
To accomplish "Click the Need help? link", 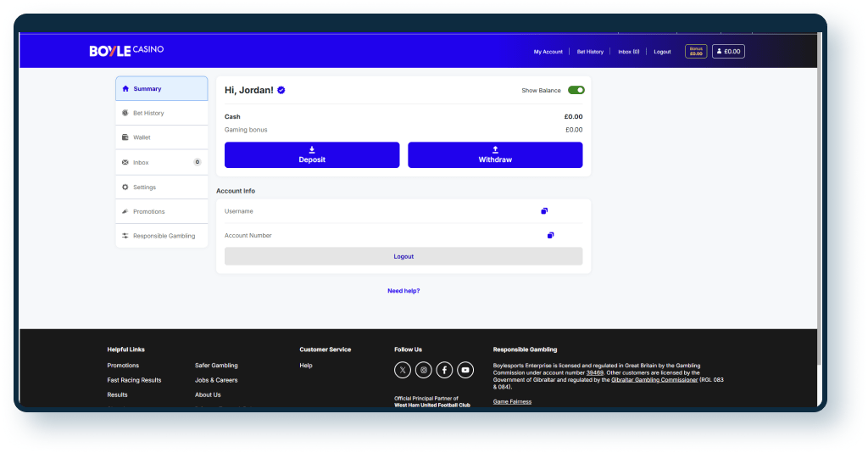I will (x=403, y=291).
